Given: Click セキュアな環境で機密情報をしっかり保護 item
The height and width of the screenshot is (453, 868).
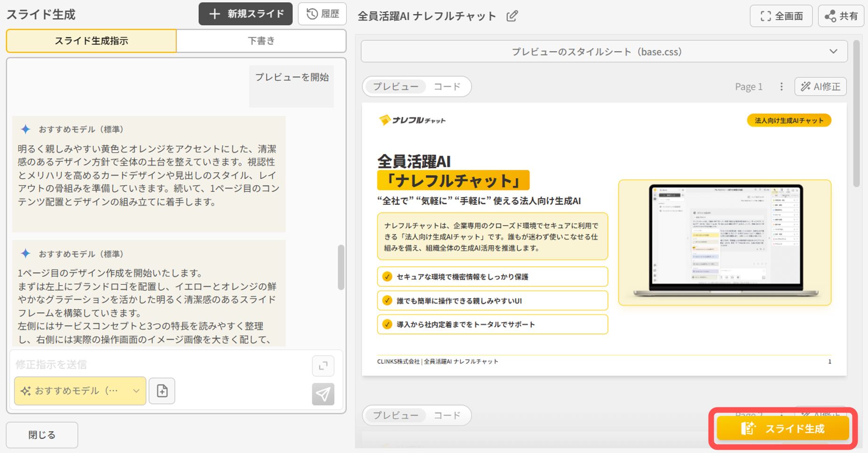Looking at the screenshot, I should coord(492,277).
